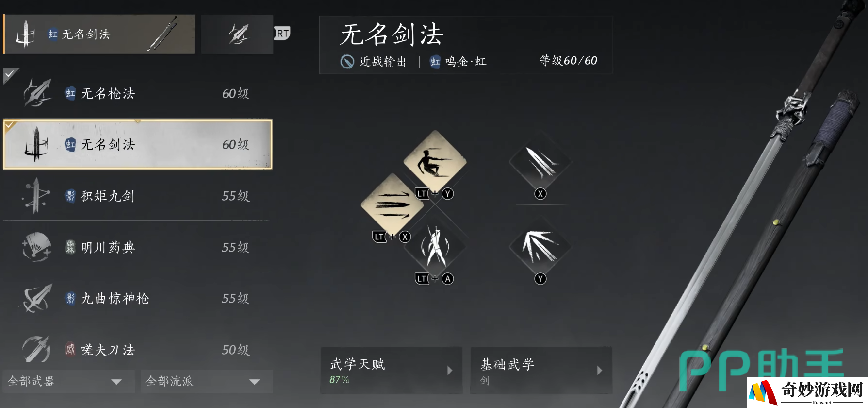
Task: Toggle checkmark on 无名枪法 entry
Action: point(9,74)
